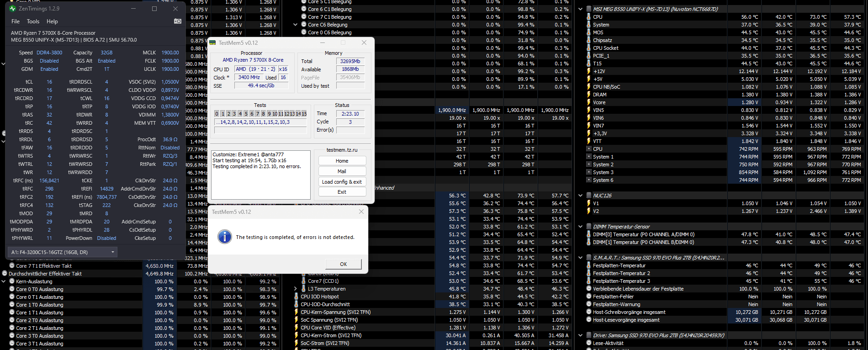Click the Core 6 C1 Belegung circle icon

(x=304, y=9)
